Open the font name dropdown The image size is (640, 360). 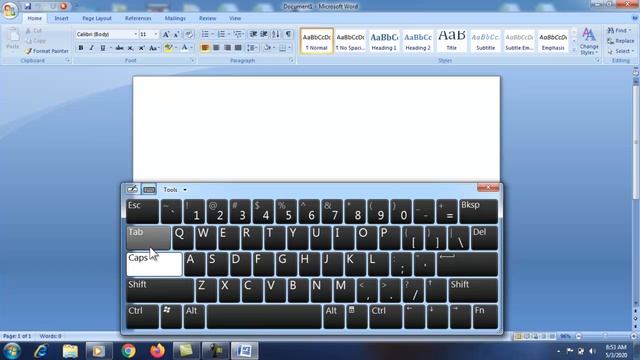[136, 34]
